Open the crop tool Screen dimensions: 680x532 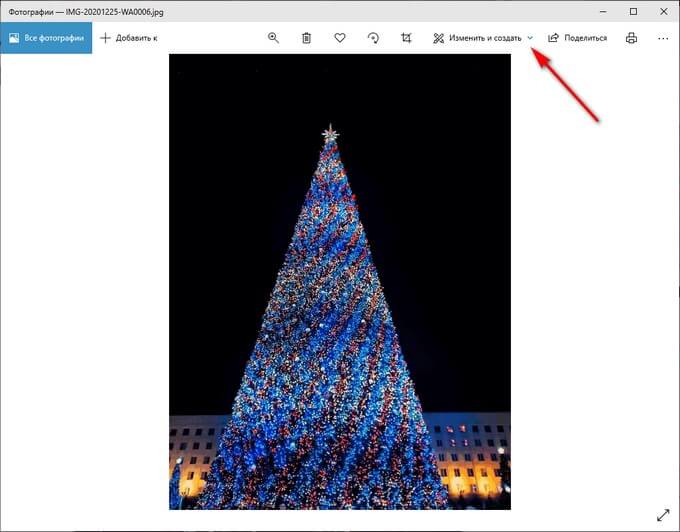pos(406,38)
